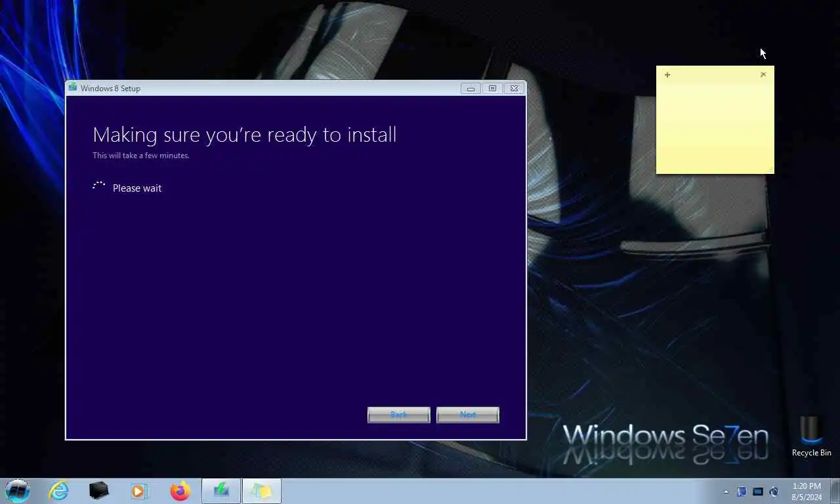840x504 pixels.
Task: Delete the sticky note with X
Action: pyautogui.click(x=763, y=75)
